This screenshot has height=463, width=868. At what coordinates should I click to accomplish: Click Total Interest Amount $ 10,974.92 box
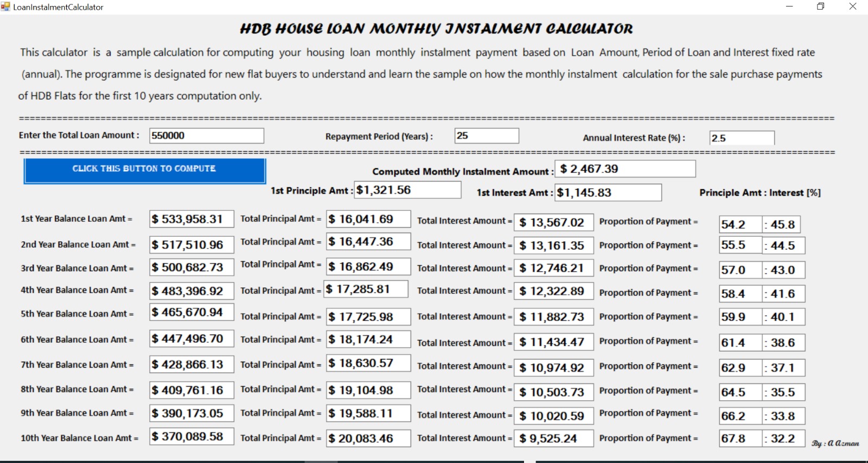(554, 368)
